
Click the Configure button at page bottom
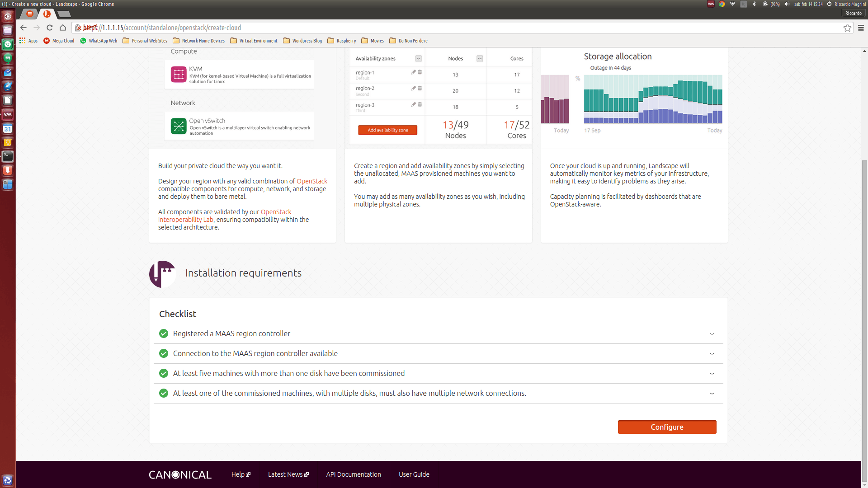(667, 427)
